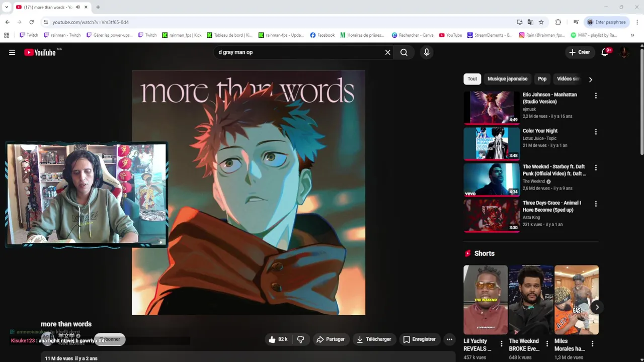Click the video player artwork

point(249,193)
